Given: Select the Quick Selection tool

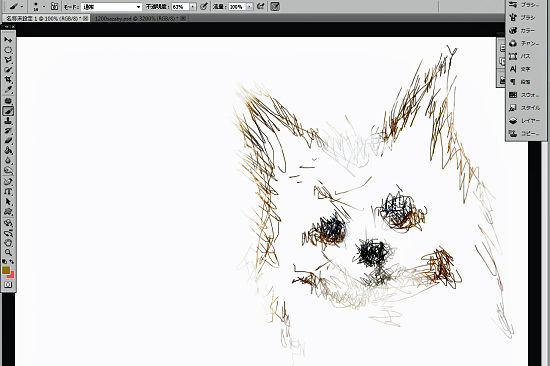Looking at the screenshot, I should (x=8, y=70).
